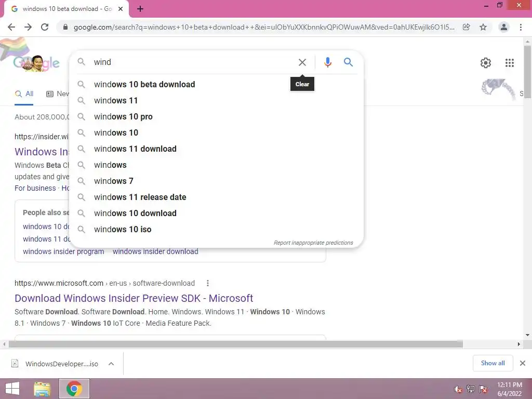Open Google quick settings gear

[x=486, y=63]
